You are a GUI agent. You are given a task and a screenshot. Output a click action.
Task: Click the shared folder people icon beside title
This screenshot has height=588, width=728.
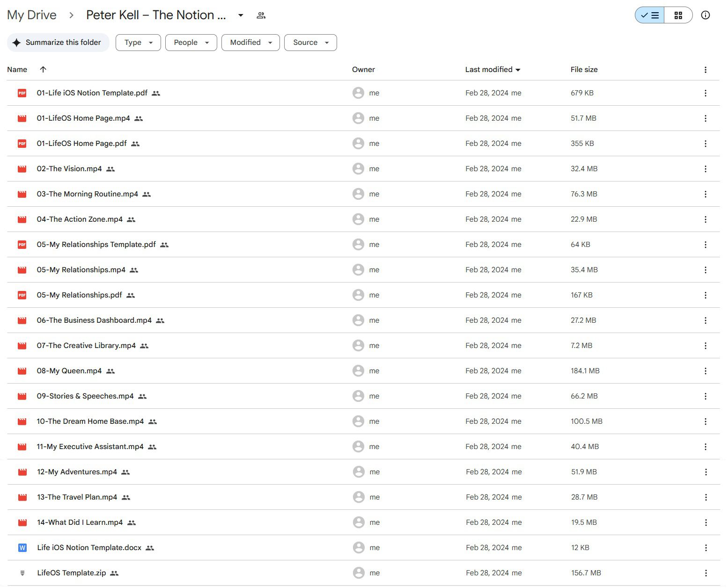[261, 15]
